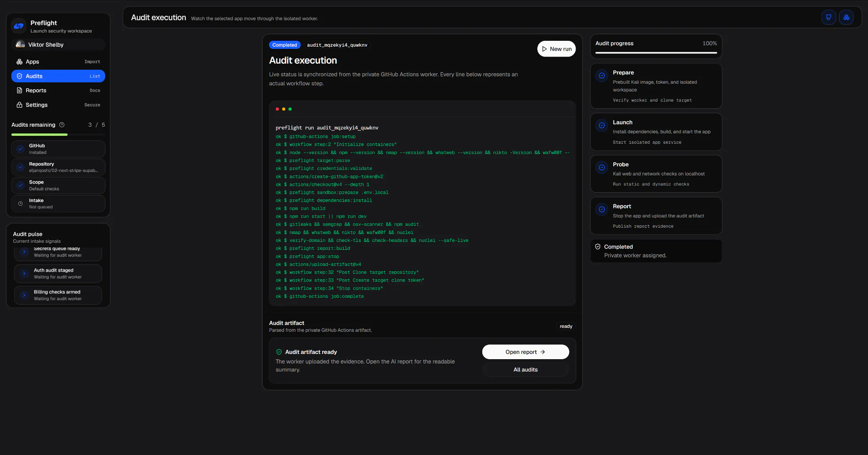Click the "Audit pulse" heading
The width and height of the screenshot is (868, 455).
(28, 234)
